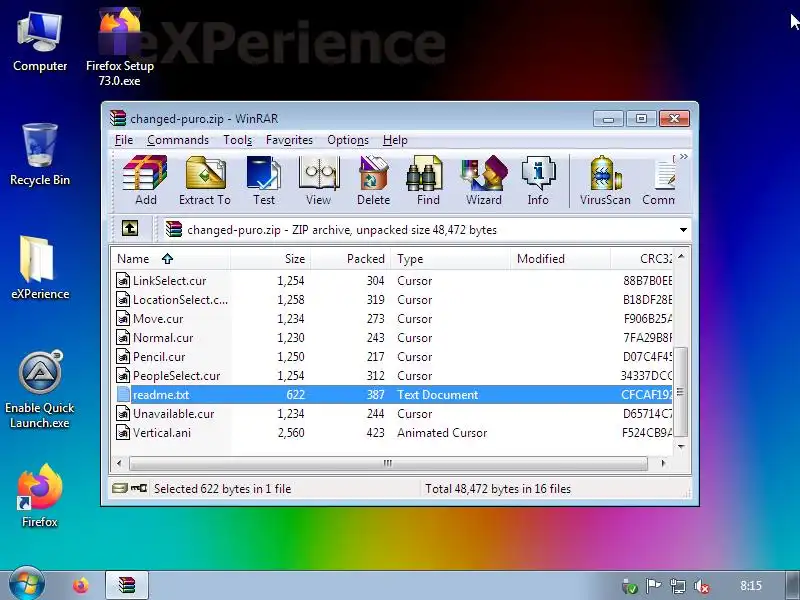Sort by Size column header
The height and width of the screenshot is (600, 800).
tap(270, 259)
